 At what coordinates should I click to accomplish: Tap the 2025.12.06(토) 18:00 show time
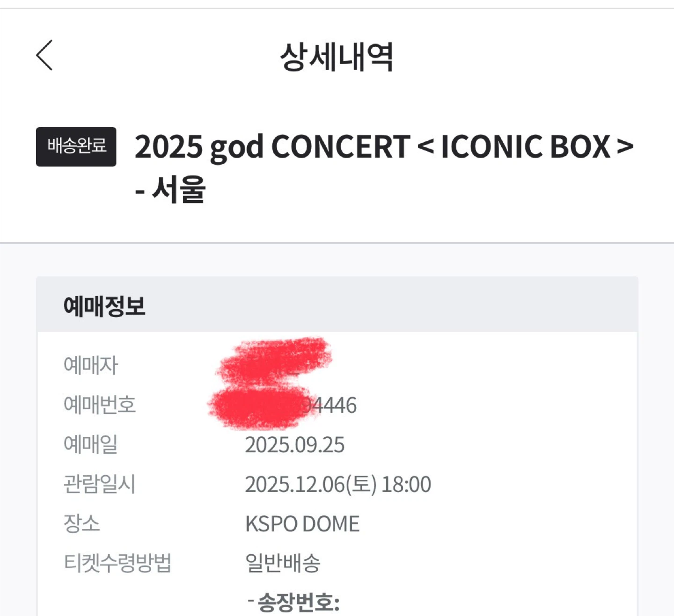click(338, 485)
